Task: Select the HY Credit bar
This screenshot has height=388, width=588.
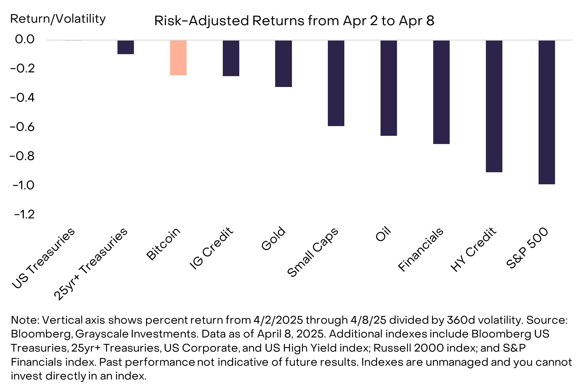Action: [x=494, y=106]
